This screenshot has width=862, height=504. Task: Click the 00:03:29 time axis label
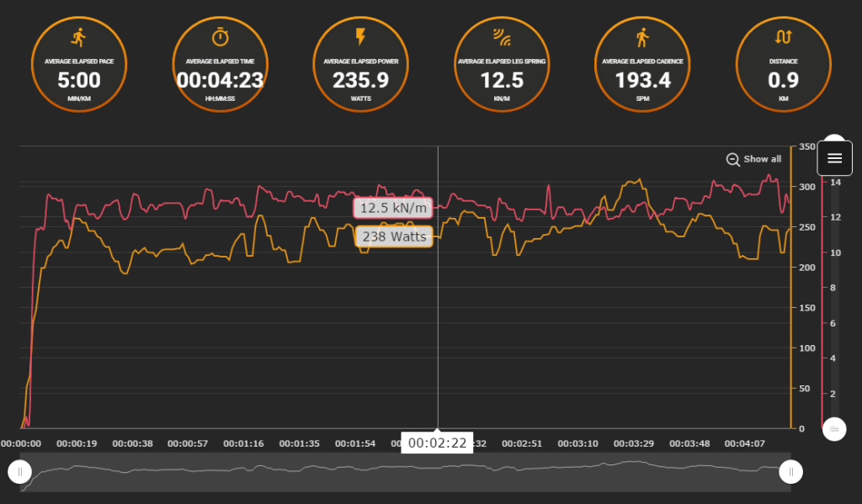click(633, 443)
